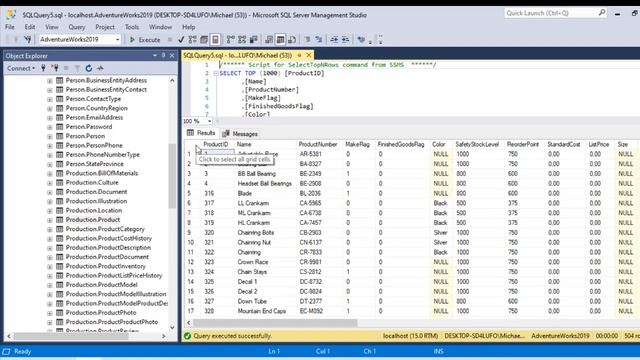
Task: Open the Query Options toolbar icon
Action: pos(204,40)
